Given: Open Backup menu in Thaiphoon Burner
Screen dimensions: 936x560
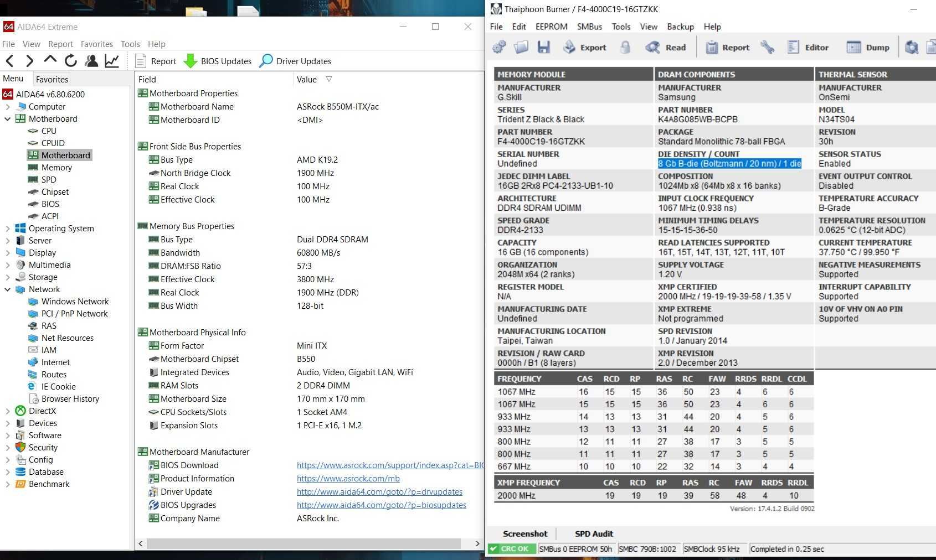Looking at the screenshot, I should click(680, 27).
